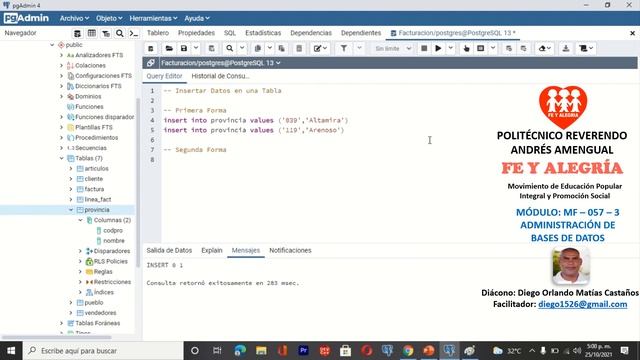The image size is (640, 360).
Task: Open Premiere Pro from the taskbar
Action: (303, 351)
